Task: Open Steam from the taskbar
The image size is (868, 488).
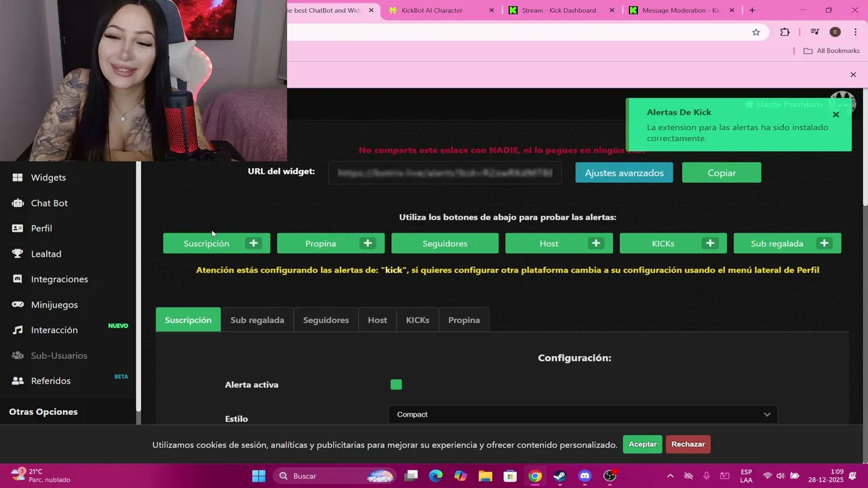Action: (560, 476)
